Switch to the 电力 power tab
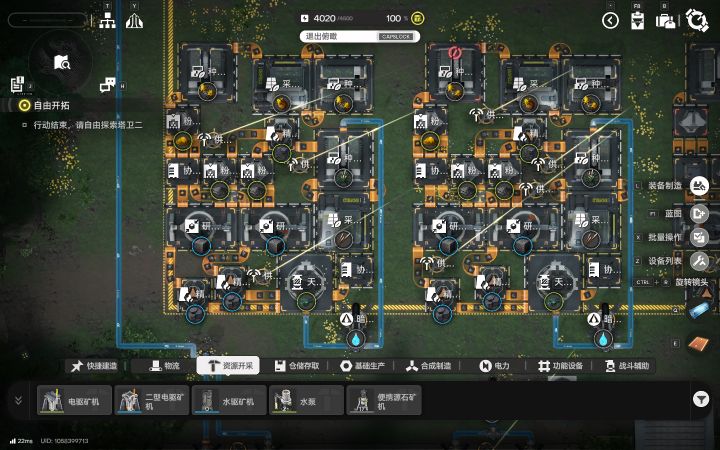720x450 pixels. pos(495,366)
